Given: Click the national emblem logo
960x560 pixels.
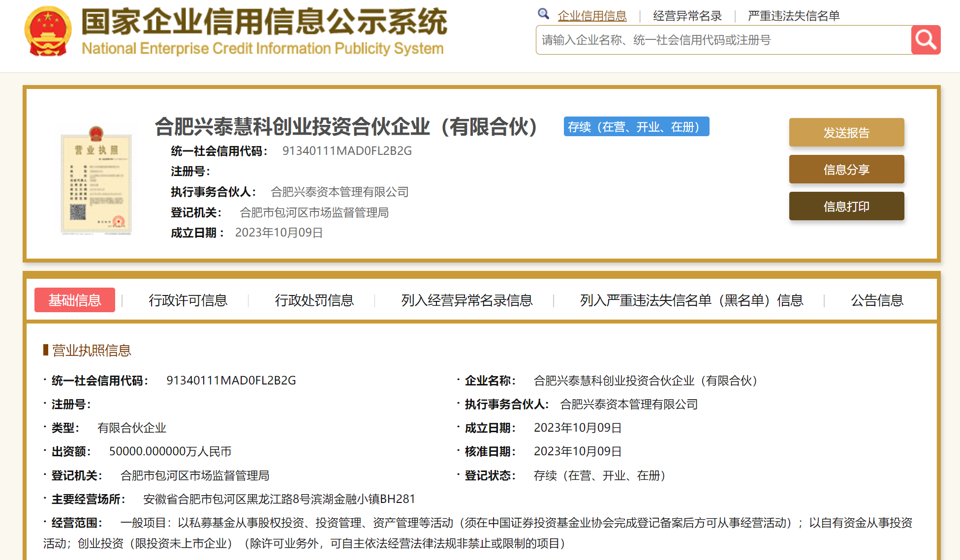Looking at the screenshot, I should click(x=48, y=31).
